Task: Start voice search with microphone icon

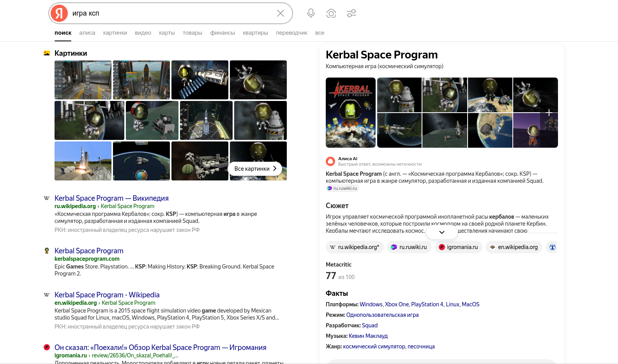Action: pos(311,13)
